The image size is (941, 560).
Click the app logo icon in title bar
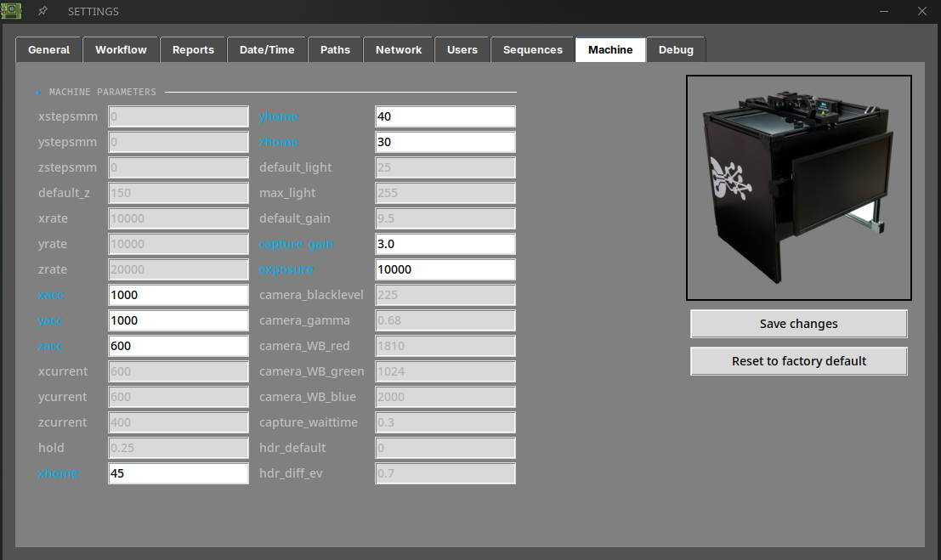[x=11, y=11]
